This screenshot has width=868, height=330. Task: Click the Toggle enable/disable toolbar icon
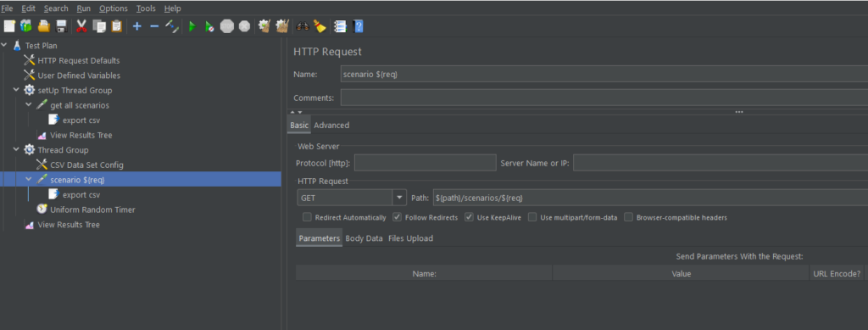[x=172, y=26]
